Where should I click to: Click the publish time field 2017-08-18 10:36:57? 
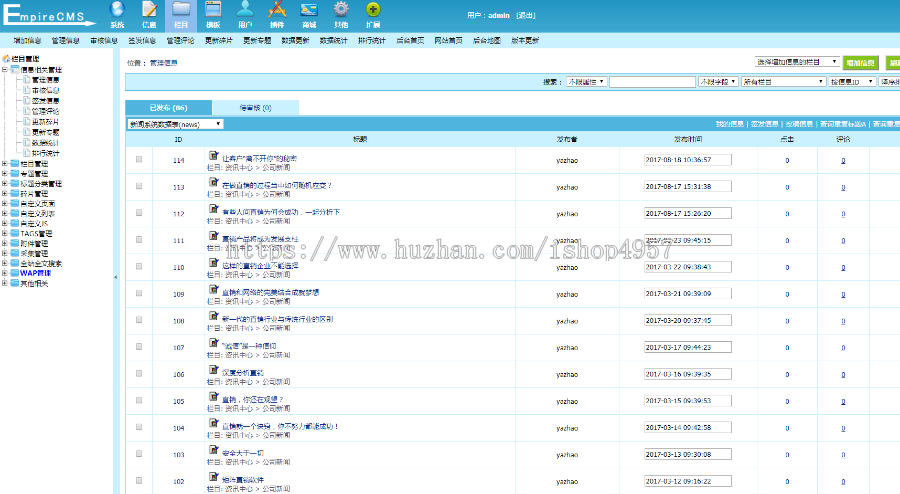coord(688,160)
